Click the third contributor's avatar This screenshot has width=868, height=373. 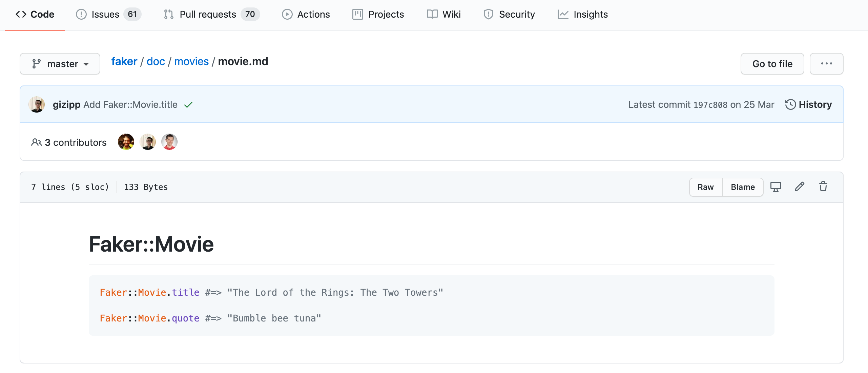point(169,142)
